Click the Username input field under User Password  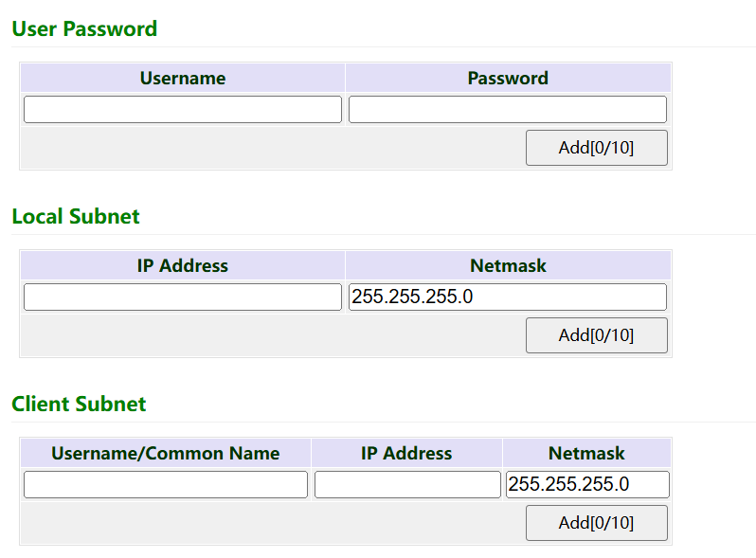pos(182,109)
